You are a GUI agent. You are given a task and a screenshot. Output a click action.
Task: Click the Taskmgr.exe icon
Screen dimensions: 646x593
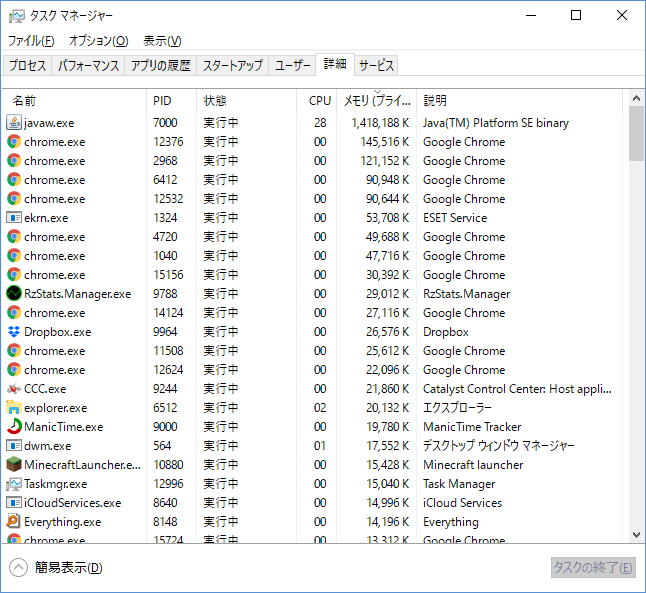14,484
